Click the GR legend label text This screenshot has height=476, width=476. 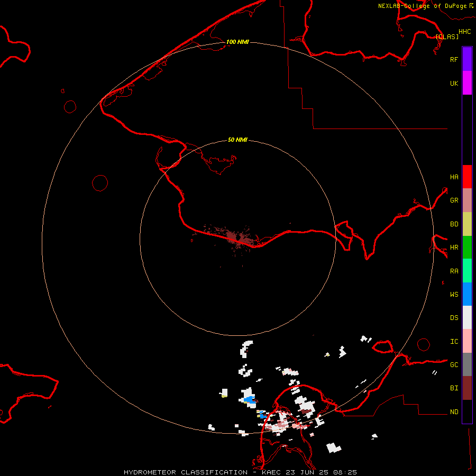454,200
